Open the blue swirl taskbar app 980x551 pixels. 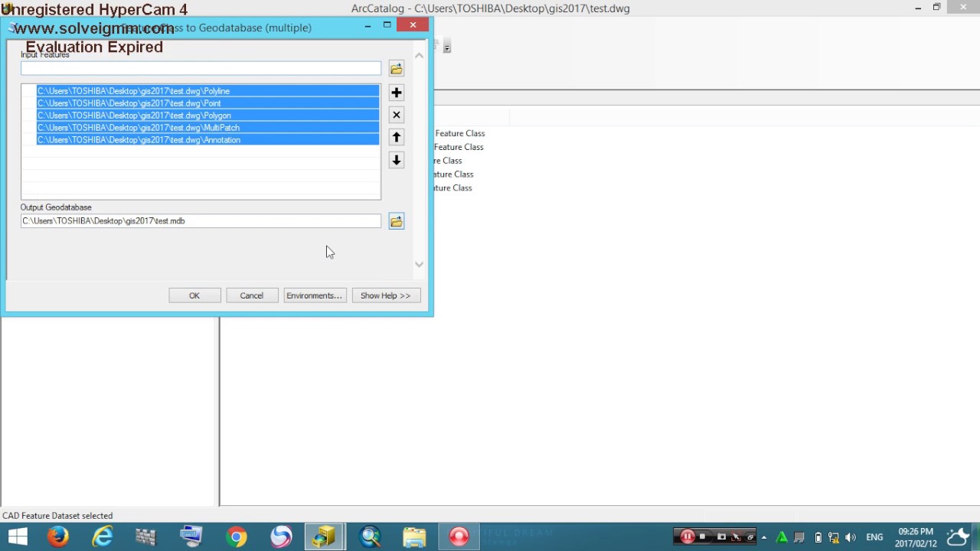281,536
